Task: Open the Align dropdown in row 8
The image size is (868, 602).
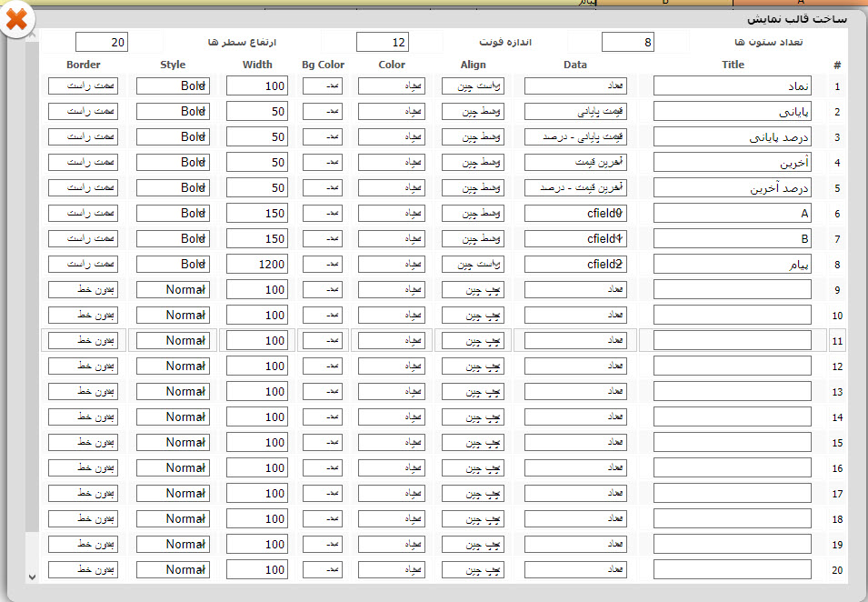Action: [x=474, y=265]
